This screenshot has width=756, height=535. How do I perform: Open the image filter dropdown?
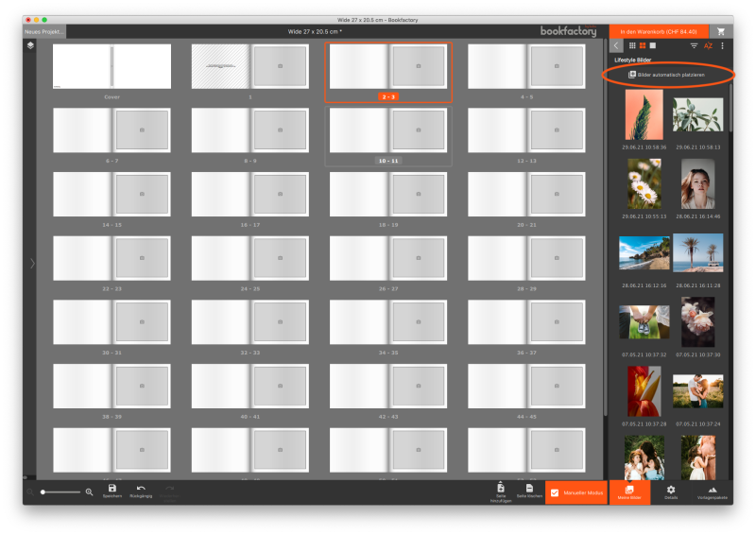[694, 45]
